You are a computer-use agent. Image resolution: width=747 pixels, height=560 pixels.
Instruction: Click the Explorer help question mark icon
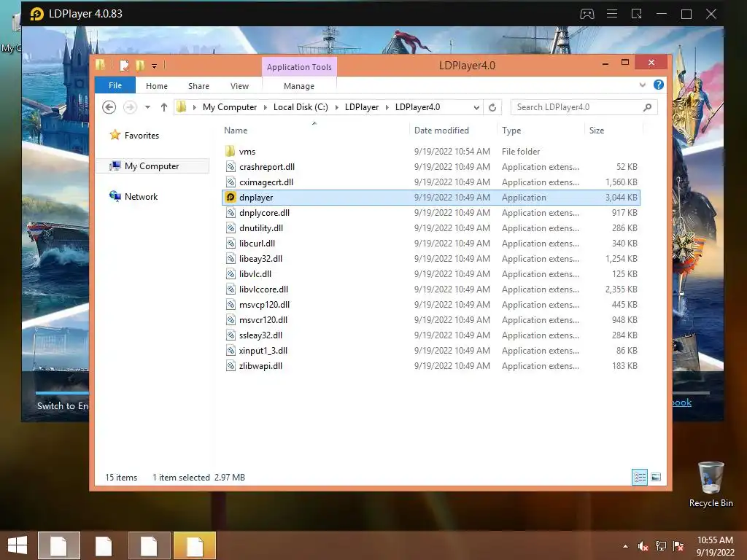659,85
